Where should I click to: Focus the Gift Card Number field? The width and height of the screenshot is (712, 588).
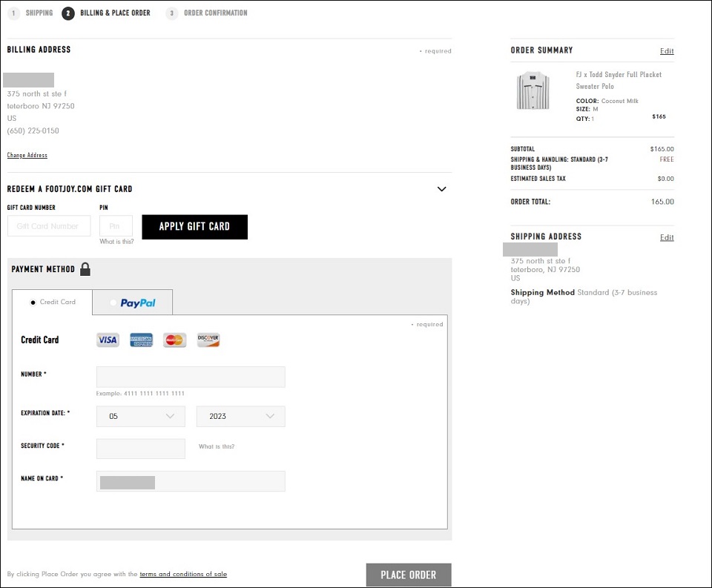pos(49,225)
